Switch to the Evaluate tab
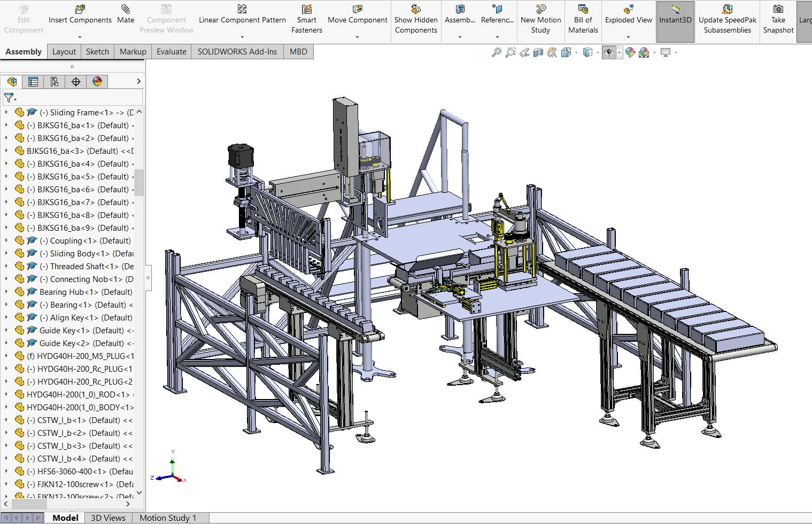 171,52
